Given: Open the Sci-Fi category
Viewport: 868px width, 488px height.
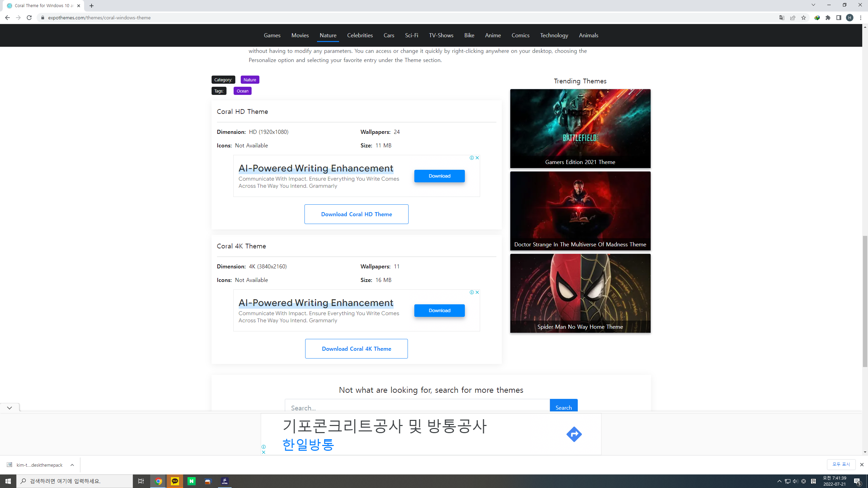Looking at the screenshot, I should click(412, 35).
